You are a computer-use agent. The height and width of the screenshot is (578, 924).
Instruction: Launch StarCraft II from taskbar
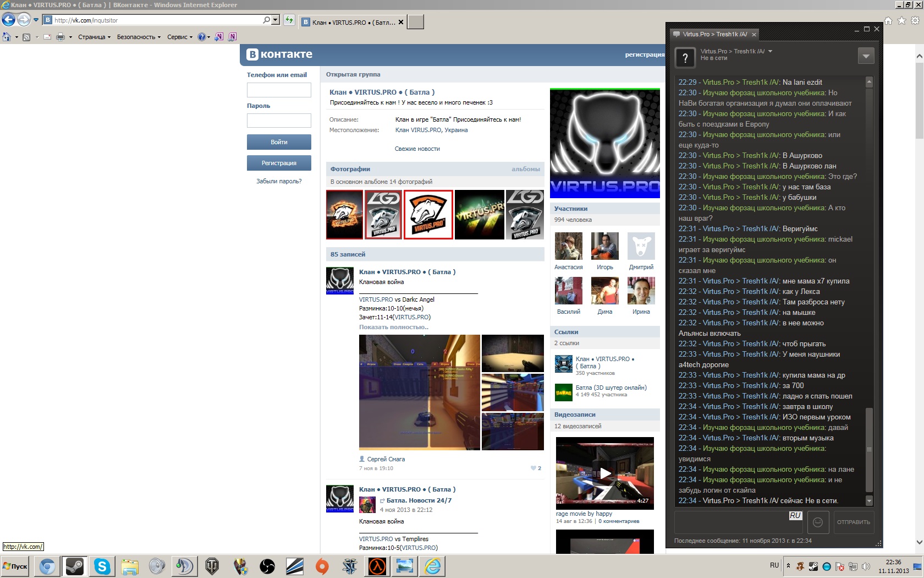tap(350, 566)
